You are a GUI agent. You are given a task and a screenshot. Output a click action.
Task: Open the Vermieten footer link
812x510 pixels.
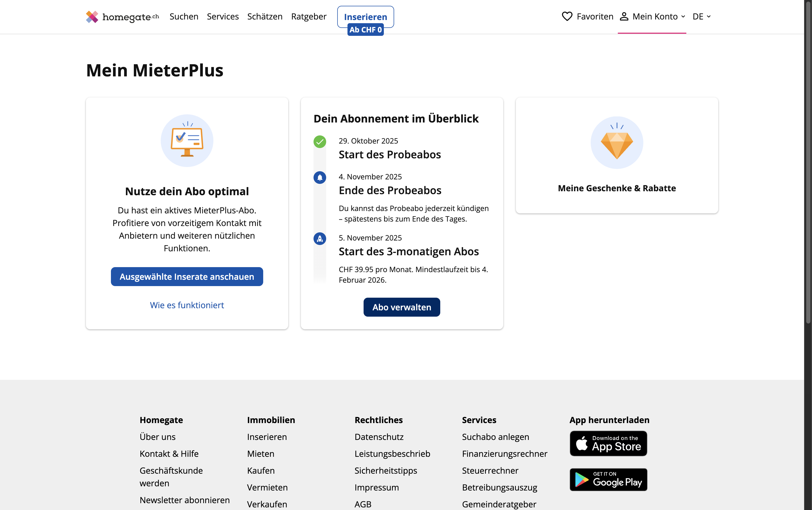267,487
